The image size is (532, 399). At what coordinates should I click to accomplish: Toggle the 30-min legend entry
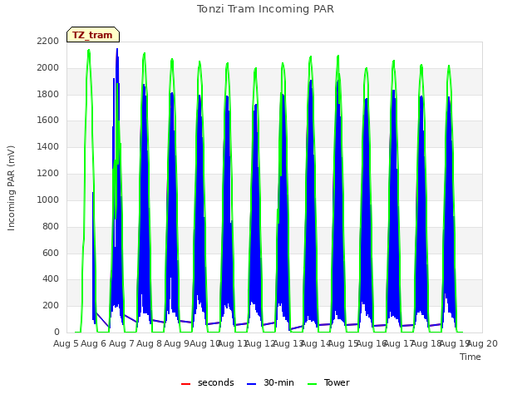pyautogui.click(x=270, y=382)
